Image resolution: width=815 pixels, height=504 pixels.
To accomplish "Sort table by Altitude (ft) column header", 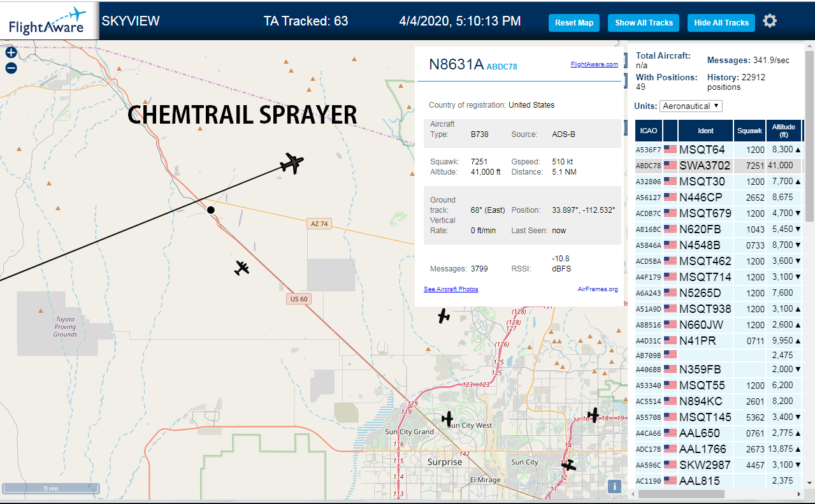I will (784, 131).
